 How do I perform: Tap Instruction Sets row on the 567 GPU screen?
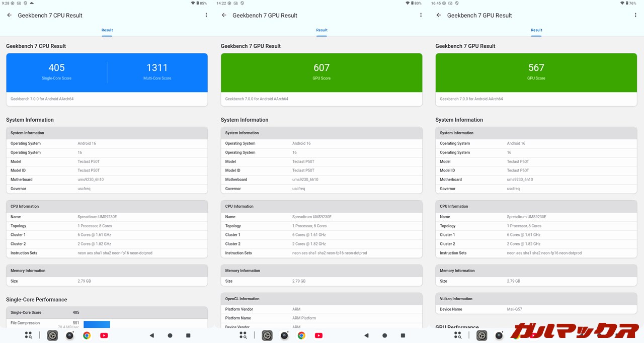point(536,253)
